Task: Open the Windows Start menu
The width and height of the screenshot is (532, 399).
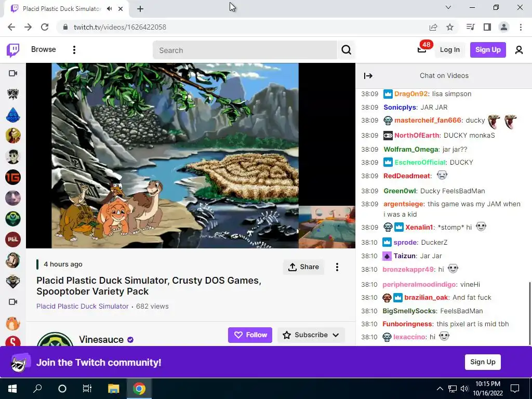Action: [12, 388]
